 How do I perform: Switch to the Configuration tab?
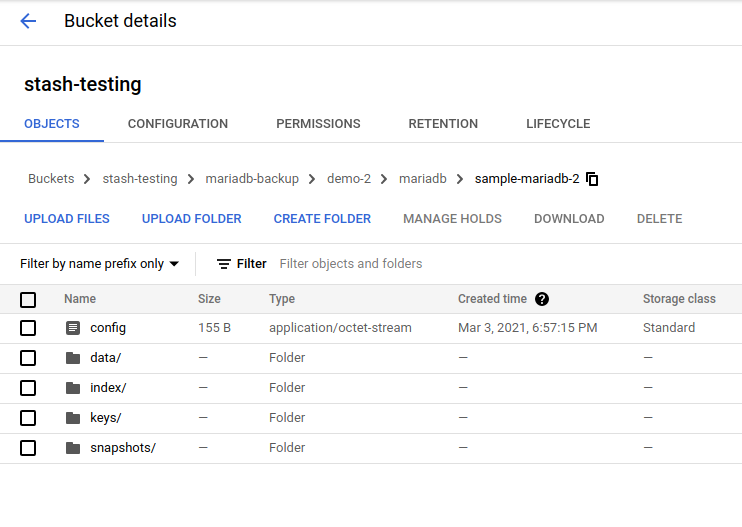point(178,124)
